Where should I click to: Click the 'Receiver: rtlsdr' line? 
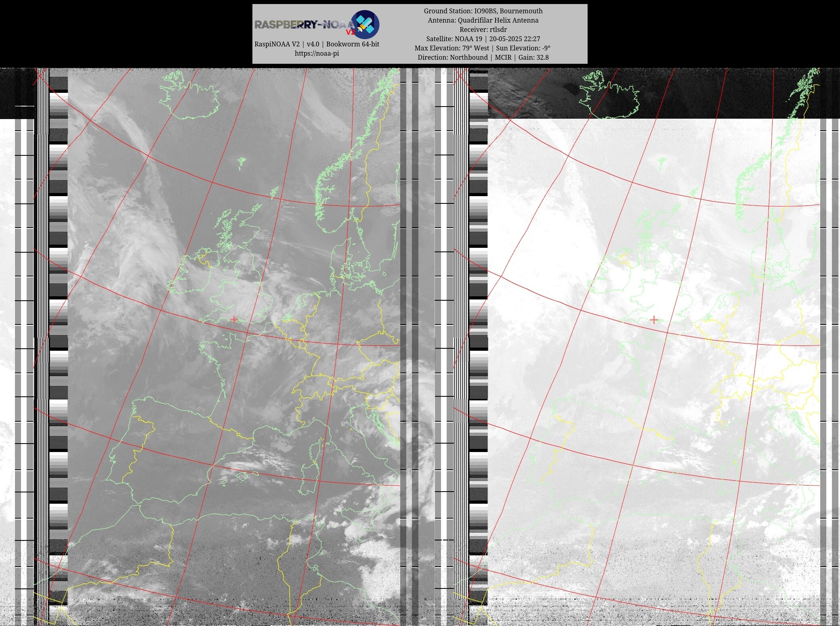[x=483, y=29]
